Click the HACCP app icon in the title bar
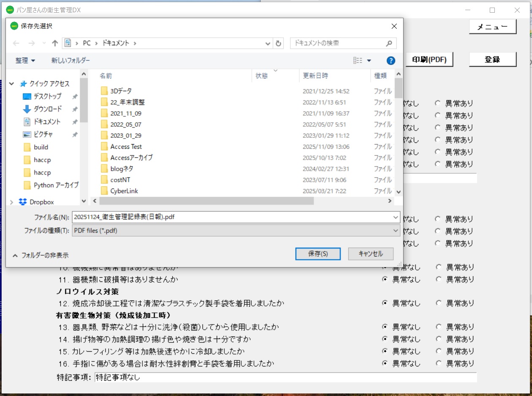 (11, 9)
